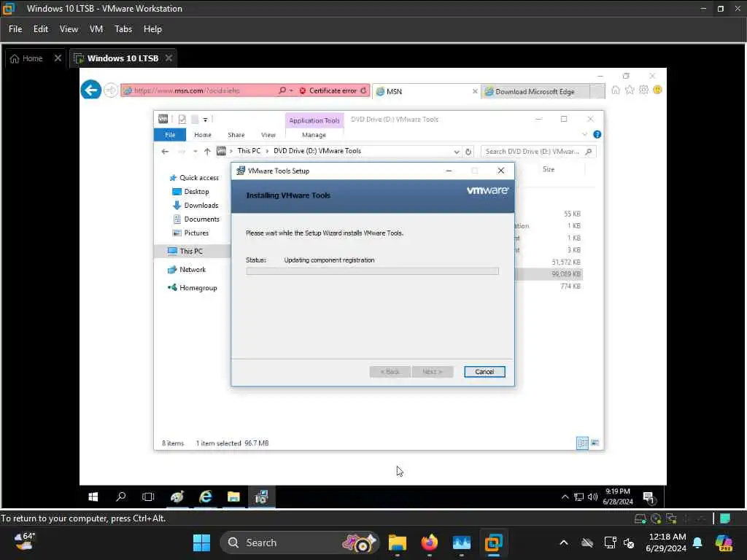Select the Manage tab under Application Tools
The image size is (747, 560).
314,135
